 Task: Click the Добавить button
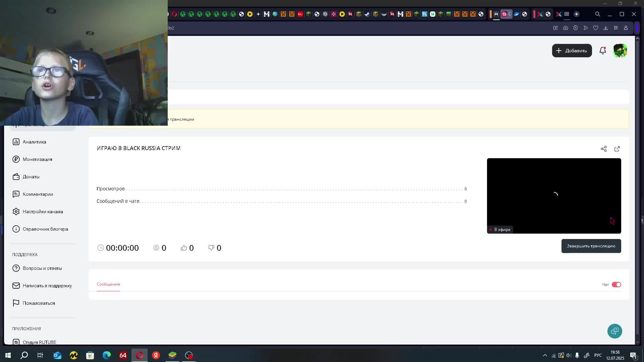pyautogui.click(x=572, y=51)
